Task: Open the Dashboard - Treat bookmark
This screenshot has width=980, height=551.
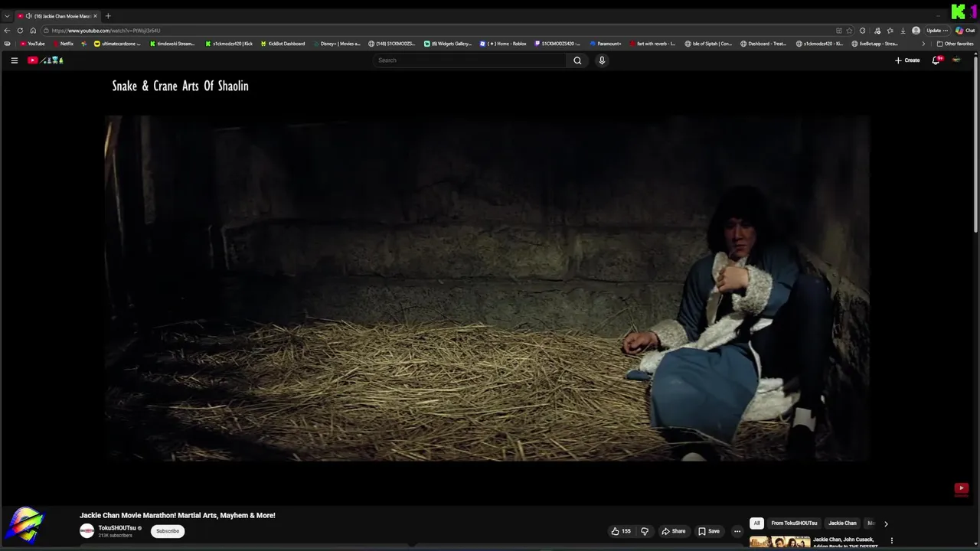Action: 763,44
